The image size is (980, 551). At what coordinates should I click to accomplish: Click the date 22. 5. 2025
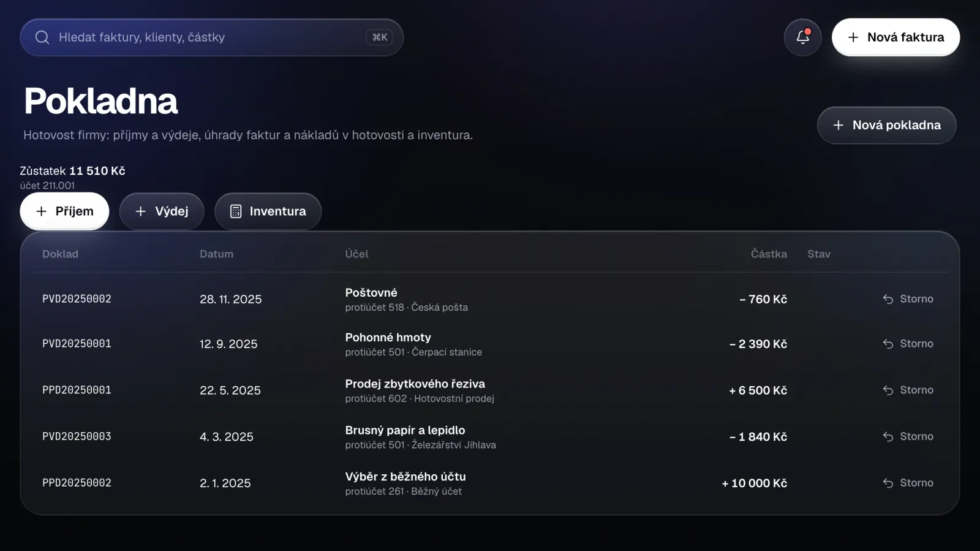click(230, 390)
